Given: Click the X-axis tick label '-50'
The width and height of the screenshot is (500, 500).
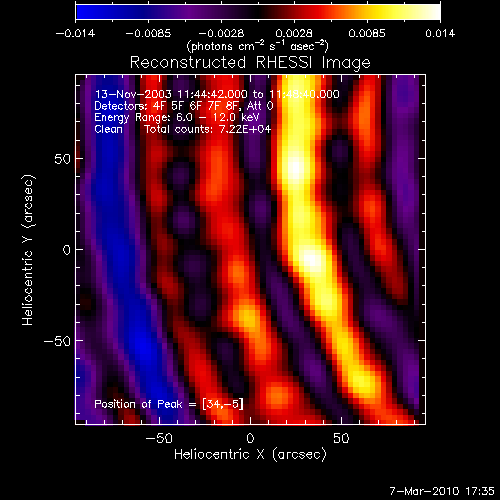Looking at the screenshot, I should click(x=159, y=438).
